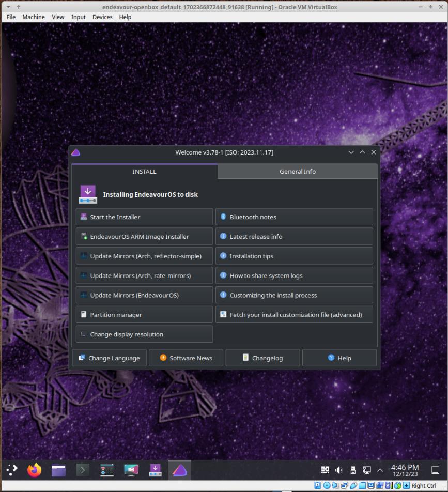
Task: Click the Welcome window Help button
Action: pos(339,358)
